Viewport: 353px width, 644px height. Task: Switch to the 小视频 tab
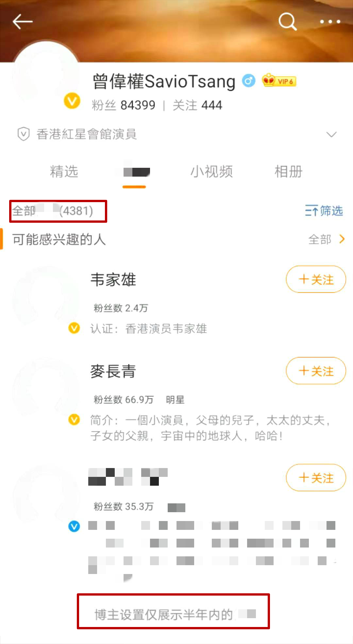click(x=212, y=172)
